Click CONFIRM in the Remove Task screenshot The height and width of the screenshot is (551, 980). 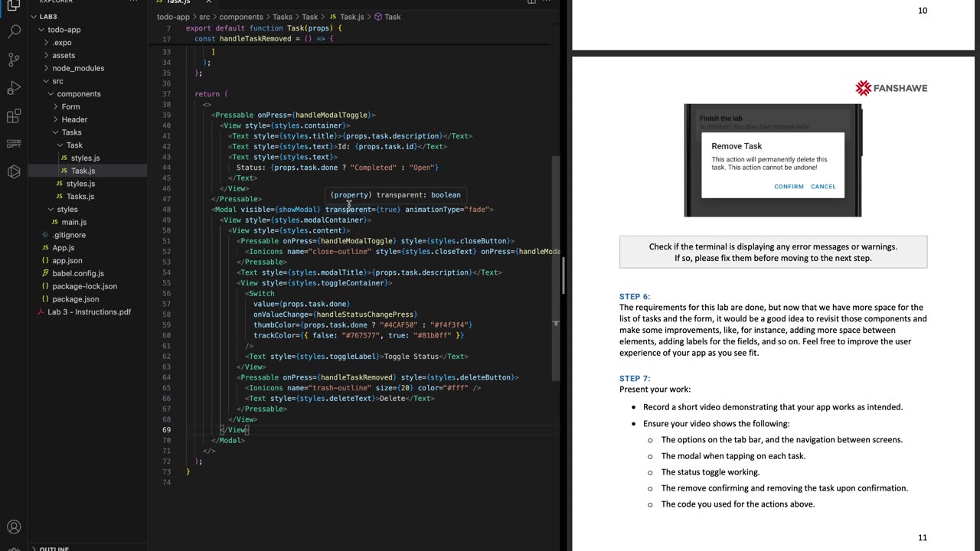789,187
